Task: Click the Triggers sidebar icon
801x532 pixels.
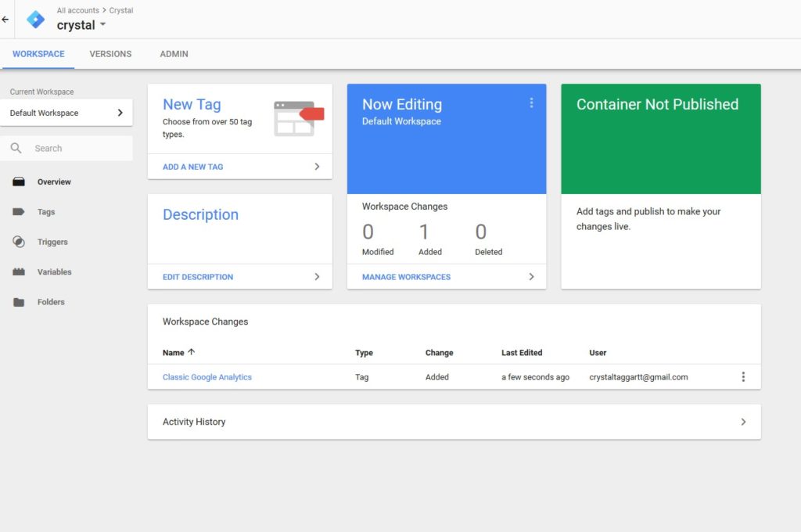Action: point(19,242)
